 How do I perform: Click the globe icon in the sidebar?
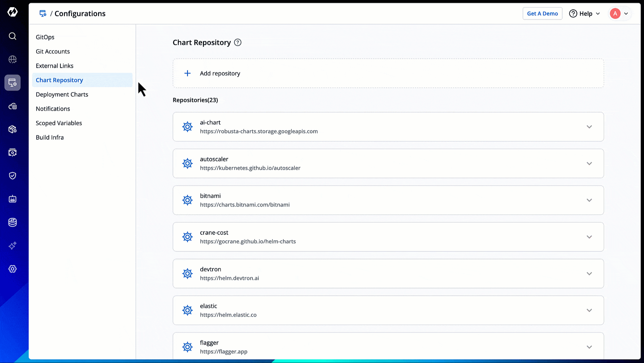pos(12,59)
